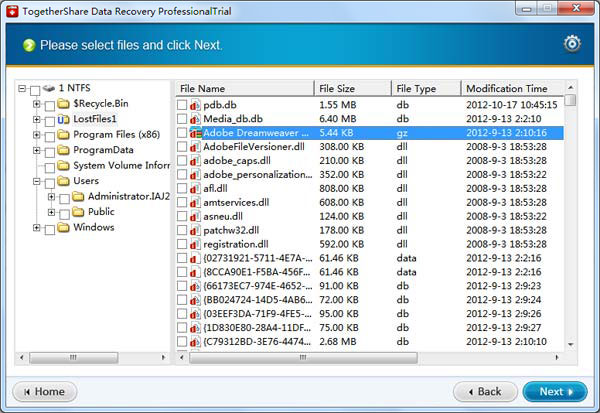
Task: Check the box for pdb.db
Action: point(182,105)
